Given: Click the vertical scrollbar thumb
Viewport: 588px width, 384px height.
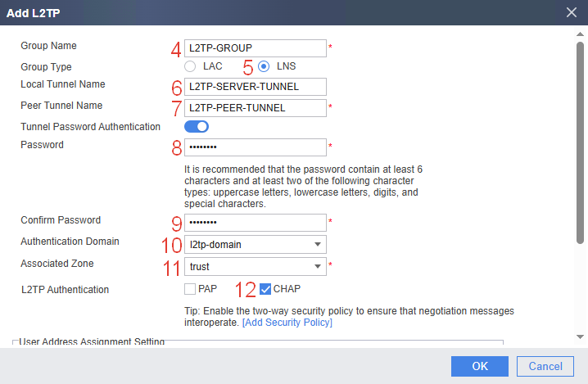Looking at the screenshot, I should (x=580, y=142).
